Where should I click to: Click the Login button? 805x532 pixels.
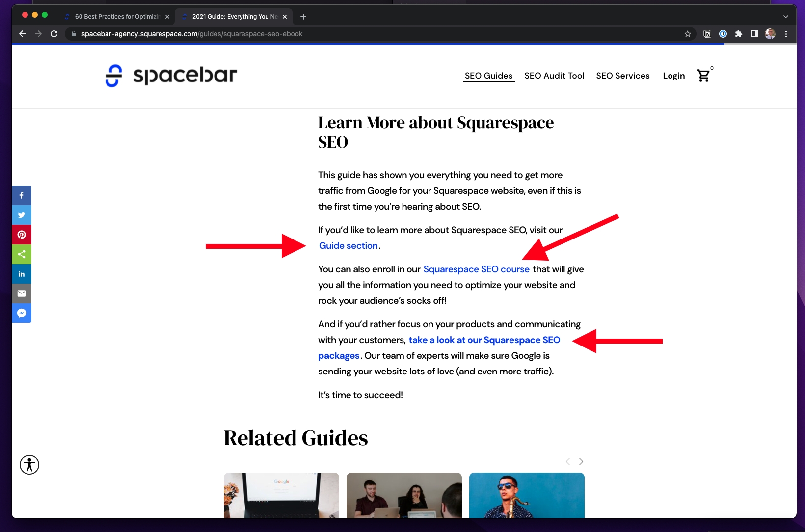(673, 76)
